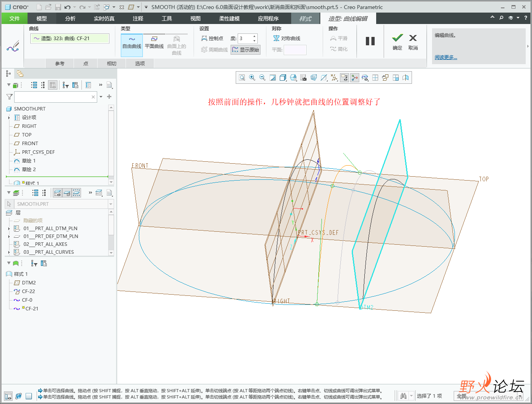This screenshot has width=532, height=404.
Task: Click the four-view layout icon
Action: click(x=375, y=77)
